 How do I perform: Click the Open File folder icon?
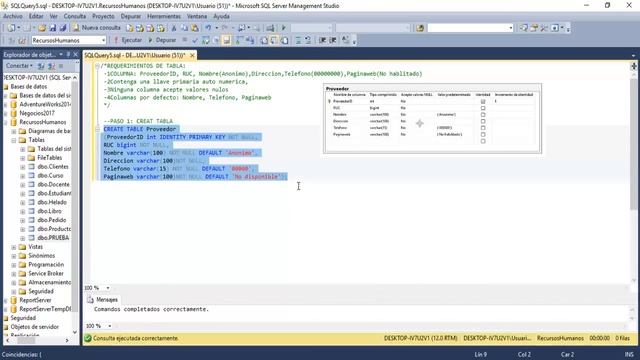coord(42,28)
